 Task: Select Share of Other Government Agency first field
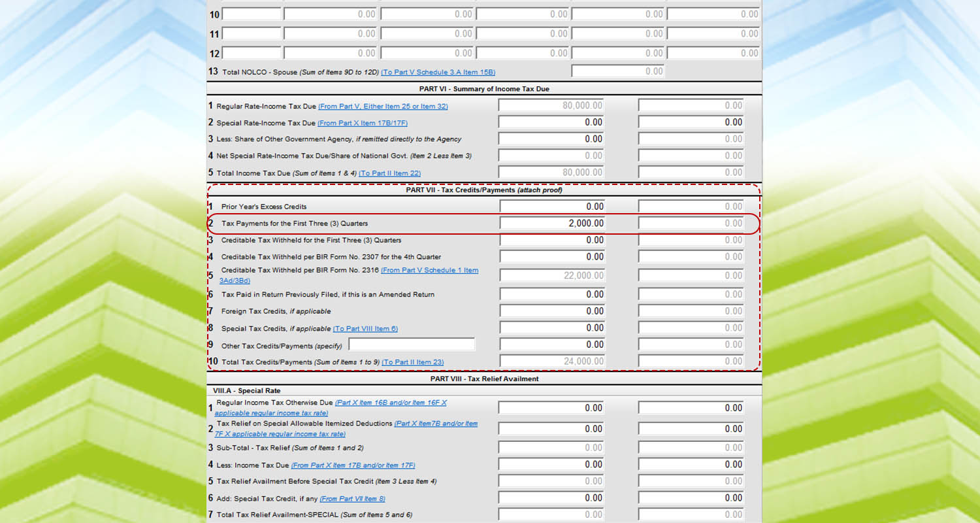[x=552, y=139]
